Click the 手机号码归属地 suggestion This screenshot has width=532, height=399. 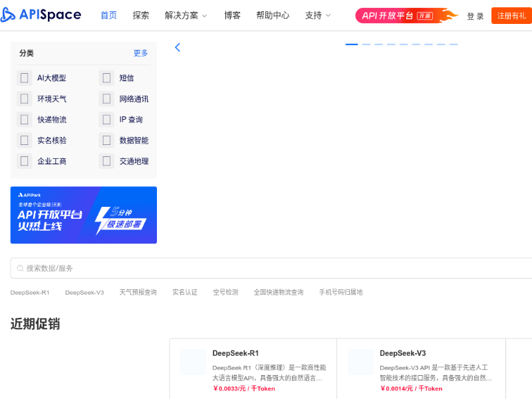pos(341,292)
